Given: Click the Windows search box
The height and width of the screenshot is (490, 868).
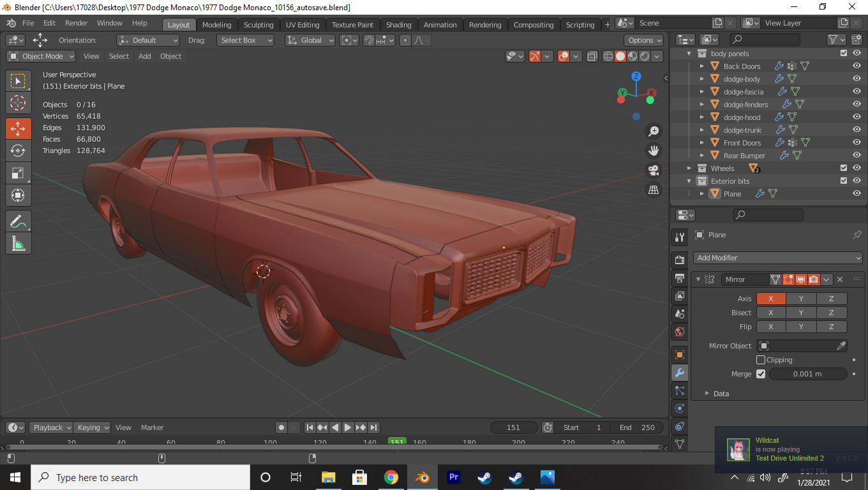Looking at the screenshot, I should tap(140, 477).
